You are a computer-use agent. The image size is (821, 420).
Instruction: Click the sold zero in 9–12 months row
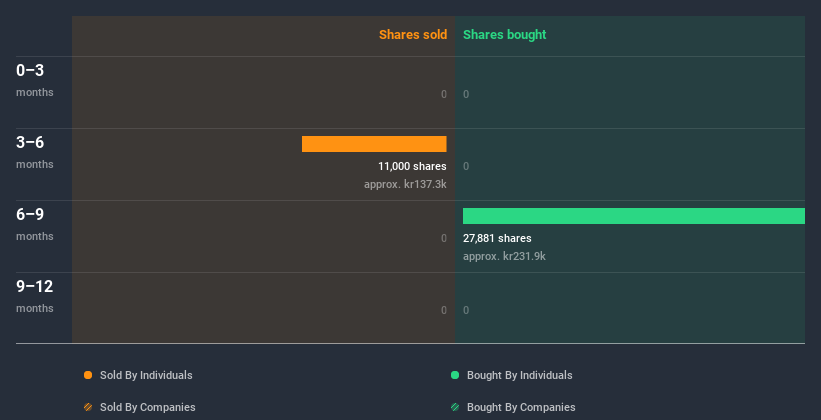click(x=444, y=310)
